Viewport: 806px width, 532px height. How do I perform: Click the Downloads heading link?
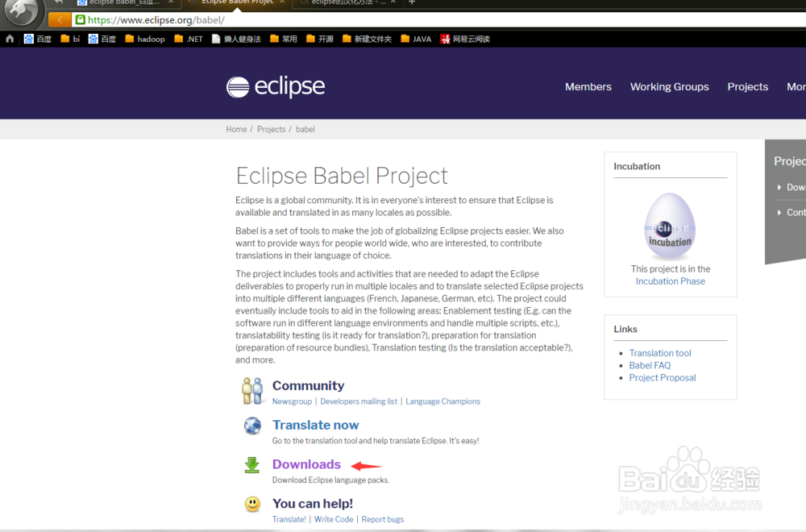(x=306, y=464)
